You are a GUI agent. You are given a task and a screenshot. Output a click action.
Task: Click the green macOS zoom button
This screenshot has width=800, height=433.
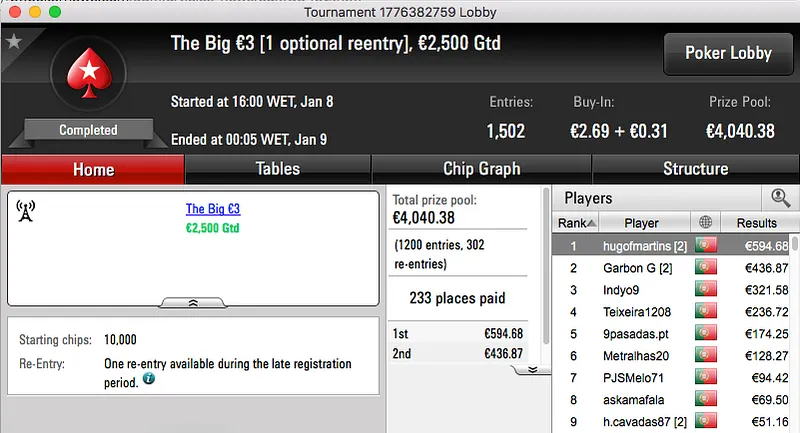pos(54,12)
